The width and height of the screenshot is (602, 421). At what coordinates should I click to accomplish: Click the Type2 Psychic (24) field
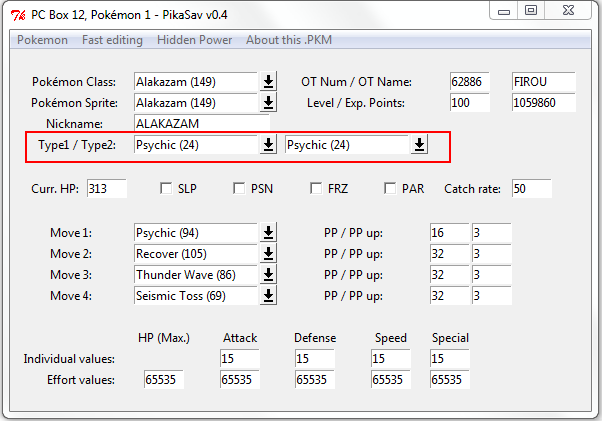(347, 145)
